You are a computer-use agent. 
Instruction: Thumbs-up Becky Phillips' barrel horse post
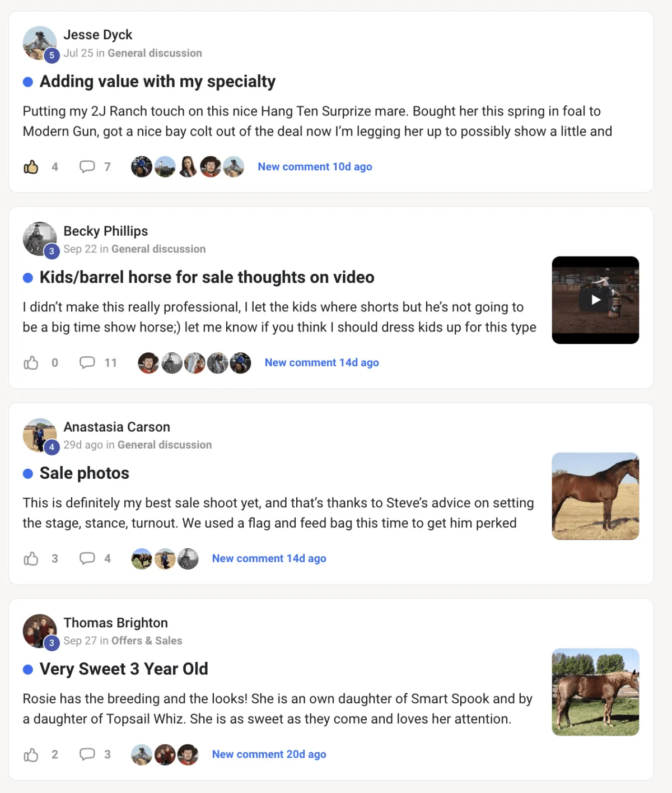point(31,362)
